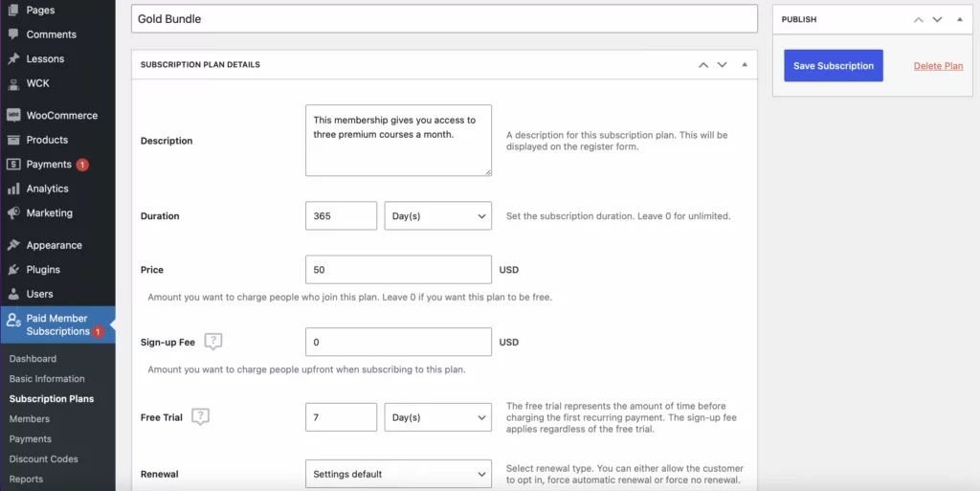Click the Gold Bundle plan title field
Screen dimensions: 980x491
(x=444, y=19)
